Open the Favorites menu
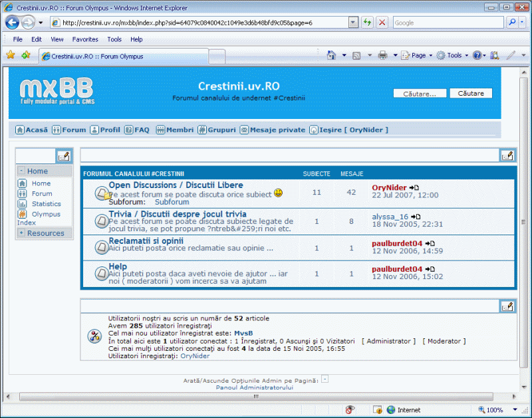 click(x=85, y=39)
